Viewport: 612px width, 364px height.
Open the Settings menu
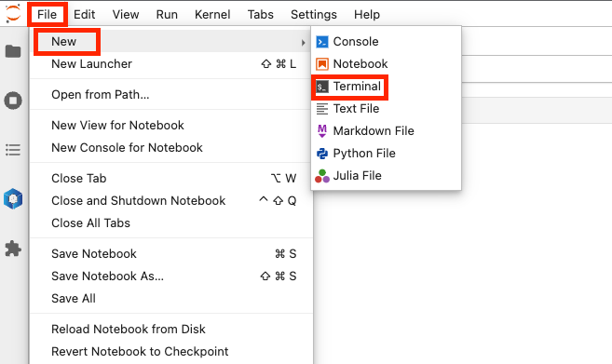tap(313, 15)
